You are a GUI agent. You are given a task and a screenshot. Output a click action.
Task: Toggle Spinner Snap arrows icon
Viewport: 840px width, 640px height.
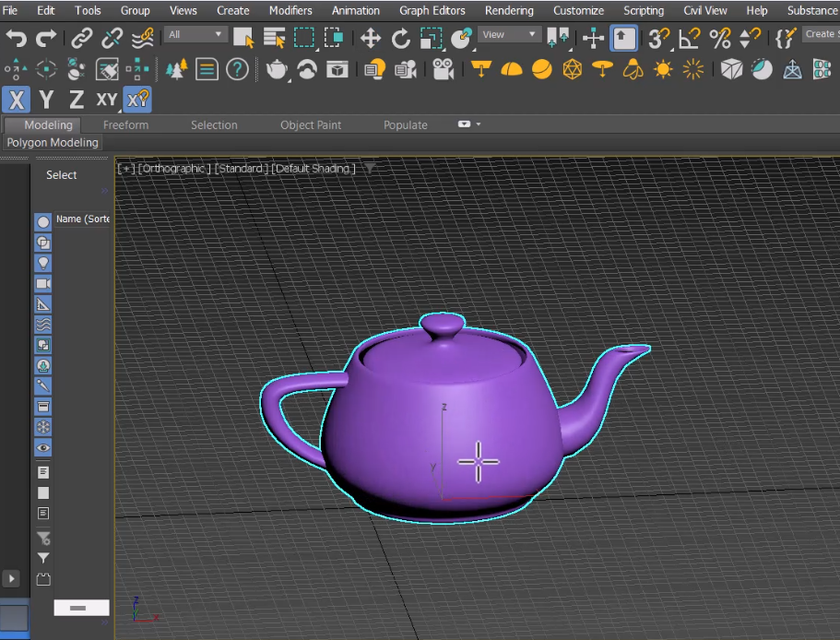pyautogui.click(x=750, y=38)
